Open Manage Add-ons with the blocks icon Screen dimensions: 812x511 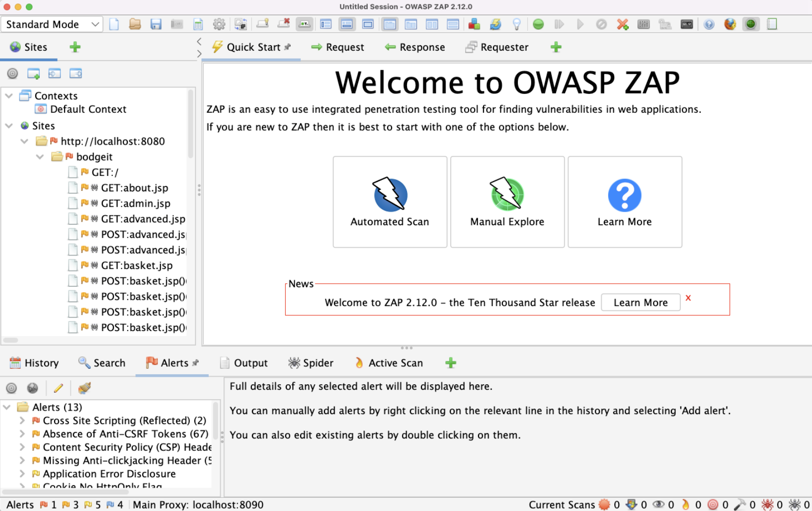click(x=475, y=24)
